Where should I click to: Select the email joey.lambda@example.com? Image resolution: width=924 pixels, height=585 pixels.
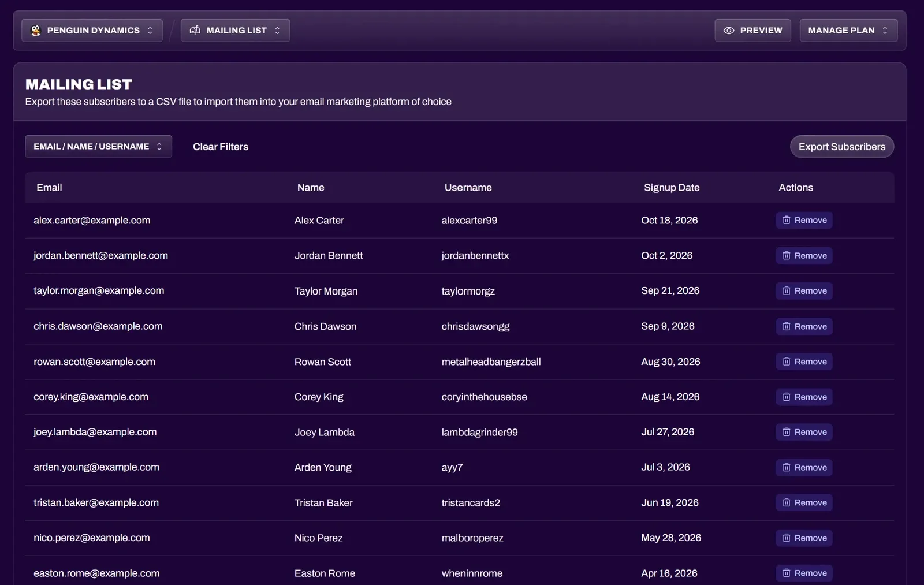tap(95, 432)
